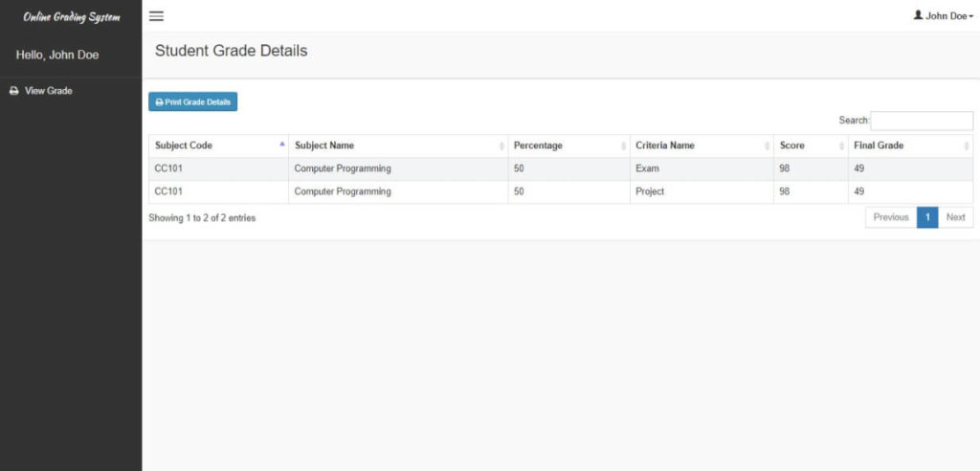Sort the table by Subject Name column

[398, 146]
